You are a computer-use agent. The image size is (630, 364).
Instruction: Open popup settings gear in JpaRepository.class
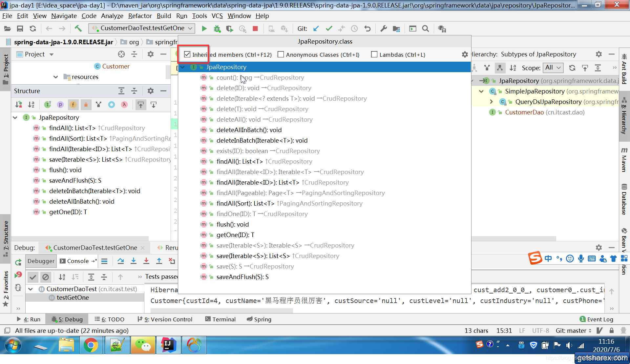(465, 54)
